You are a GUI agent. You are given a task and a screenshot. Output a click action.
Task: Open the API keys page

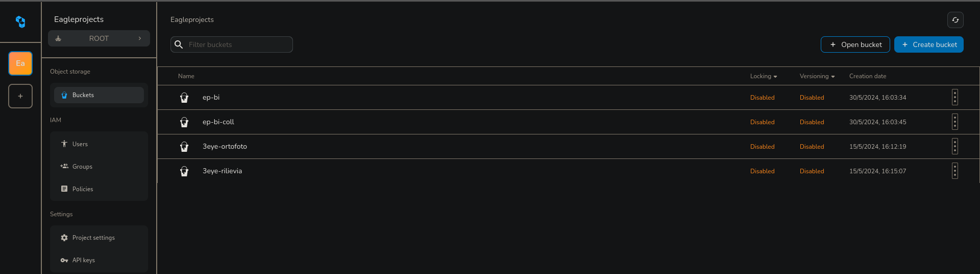point(84,260)
